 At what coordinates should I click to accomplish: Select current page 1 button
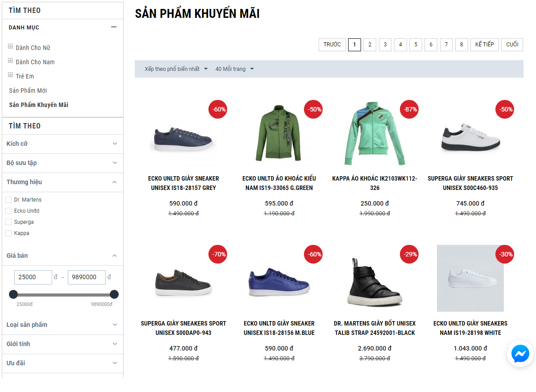click(354, 45)
